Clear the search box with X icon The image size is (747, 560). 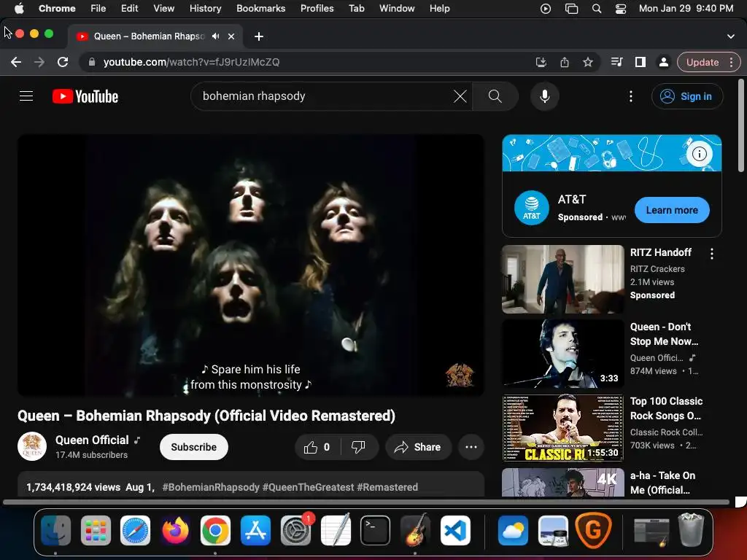pyautogui.click(x=460, y=96)
